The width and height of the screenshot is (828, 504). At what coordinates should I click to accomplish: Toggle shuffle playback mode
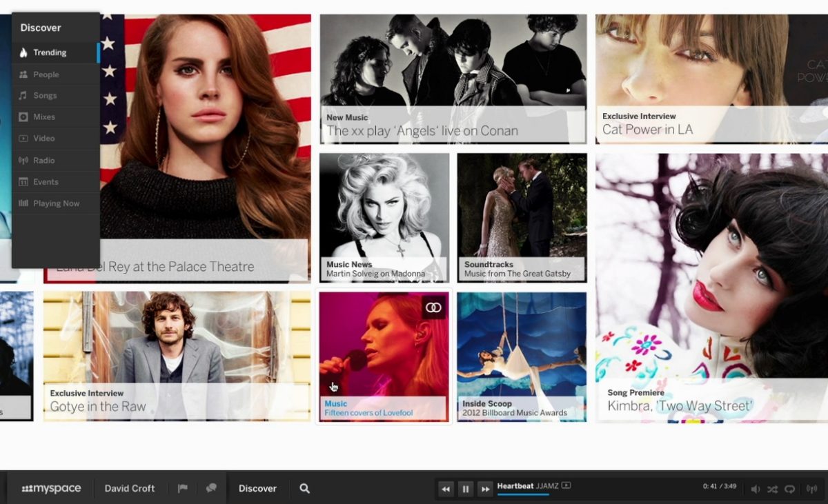coord(773,489)
